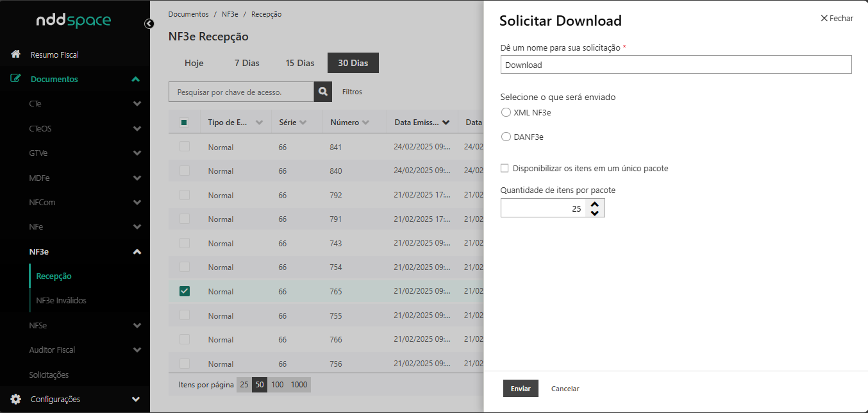Open NF3e Inválidos in sidebar

61,300
